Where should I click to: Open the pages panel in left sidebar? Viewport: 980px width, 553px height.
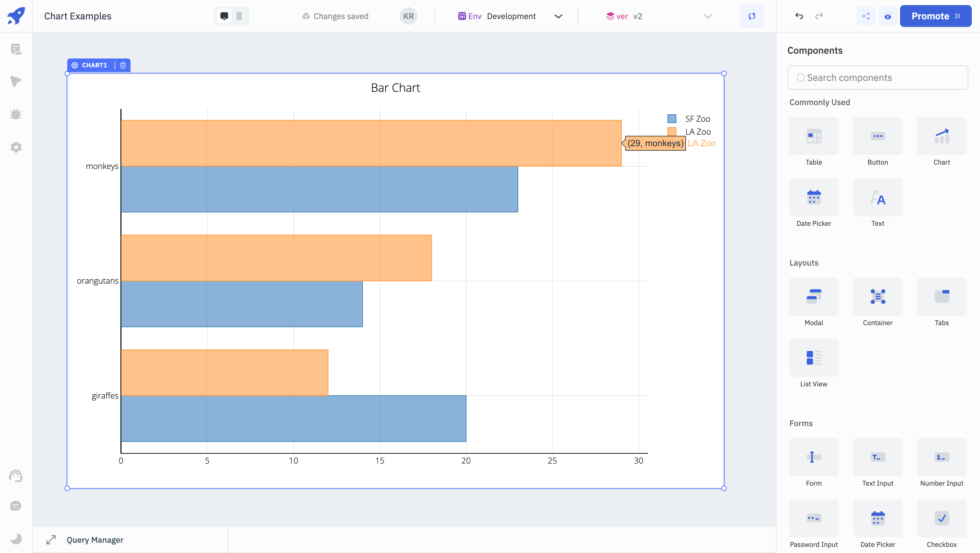coord(16,49)
